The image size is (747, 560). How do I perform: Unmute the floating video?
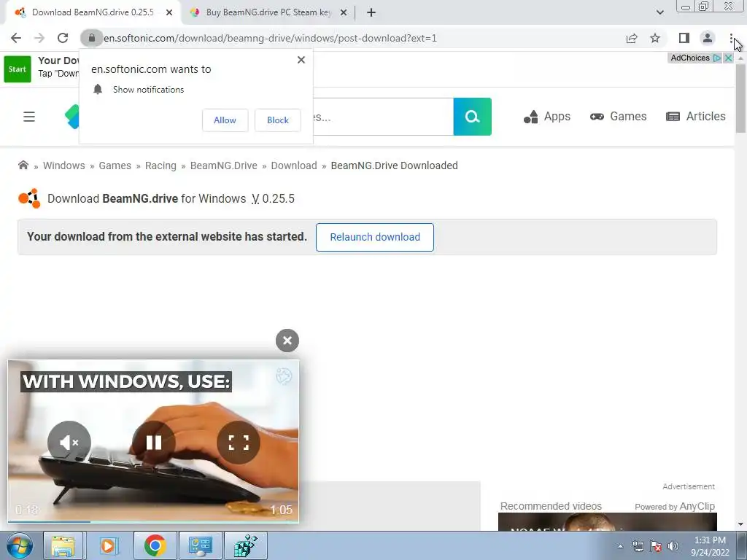pyautogui.click(x=69, y=443)
